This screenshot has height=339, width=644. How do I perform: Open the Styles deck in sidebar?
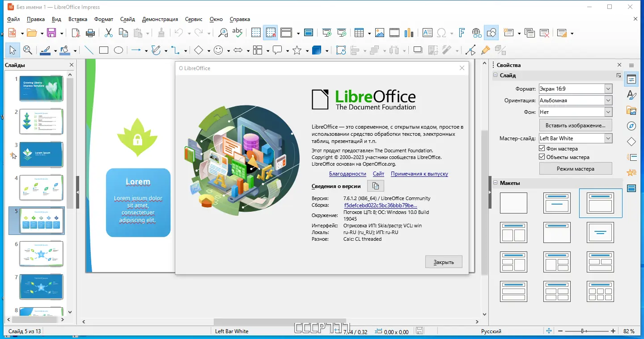coord(631,95)
